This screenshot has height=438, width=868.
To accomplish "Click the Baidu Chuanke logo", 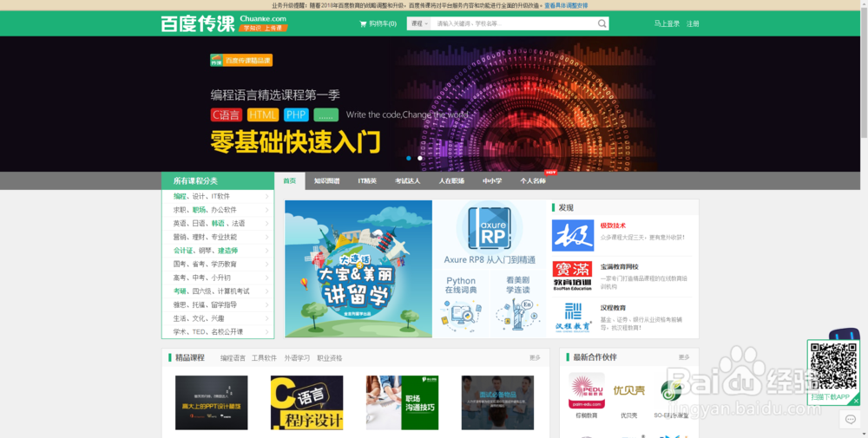I will tap(224, 23).
